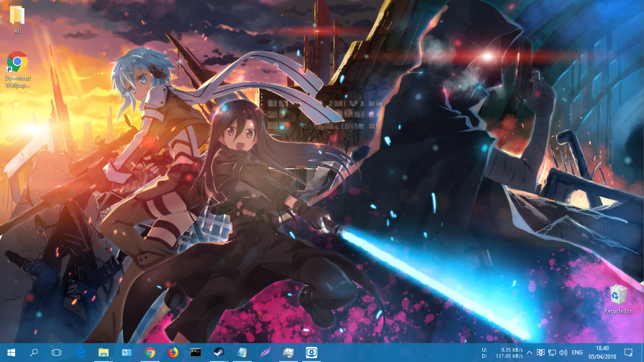Open the purple feather app icon
The width and height of the screenshot is (644, 362).
(x=265, y=352)
